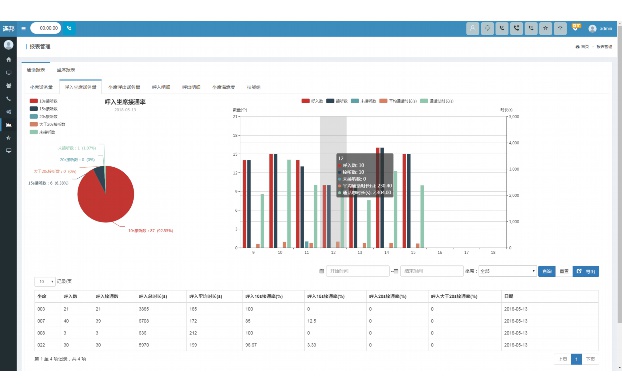622x392 pixels.
Task: Collapse the sidebar with the menu toggle icon
Action: [23, 28]
